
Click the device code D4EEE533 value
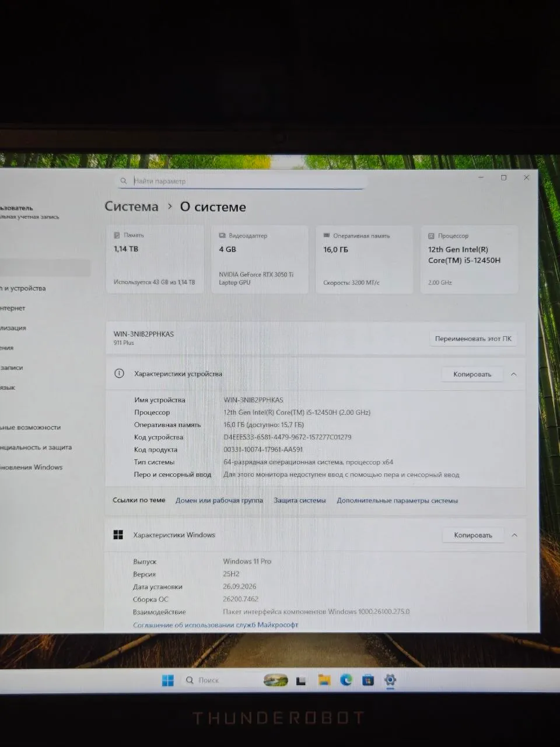tap(287, 437)
